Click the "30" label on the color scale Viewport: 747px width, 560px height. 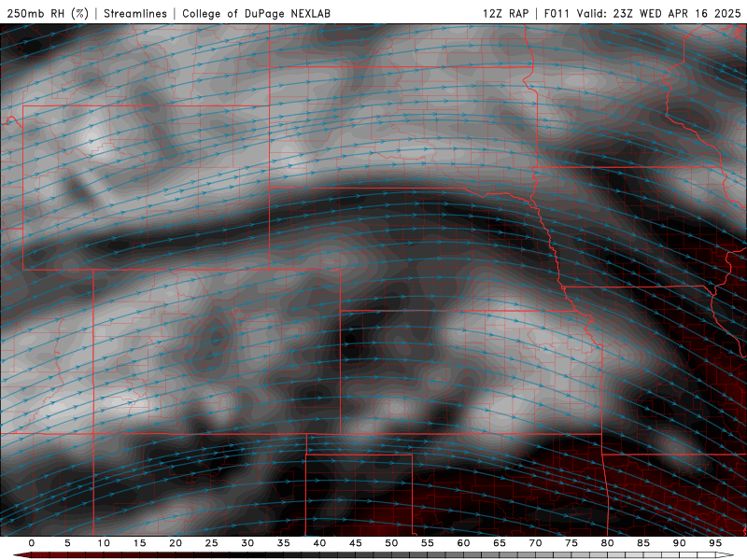coord(247,543)
